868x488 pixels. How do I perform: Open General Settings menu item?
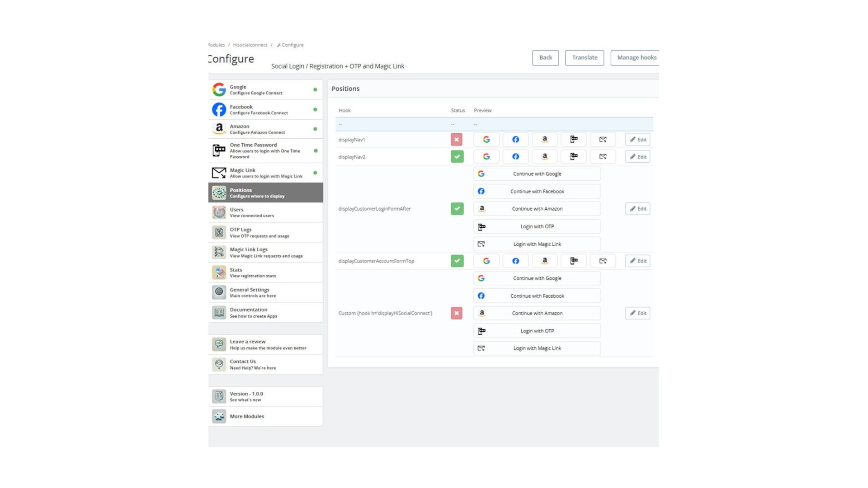point(265,292)
